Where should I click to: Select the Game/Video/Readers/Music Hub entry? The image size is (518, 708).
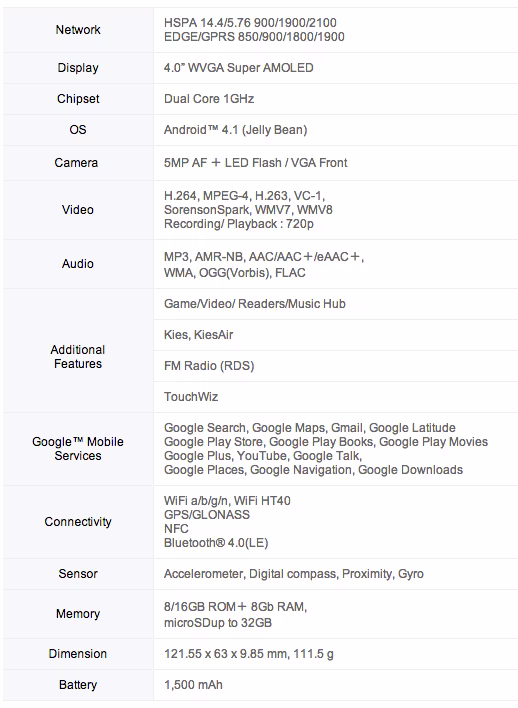pyautogui.click(x=255, y=304)
